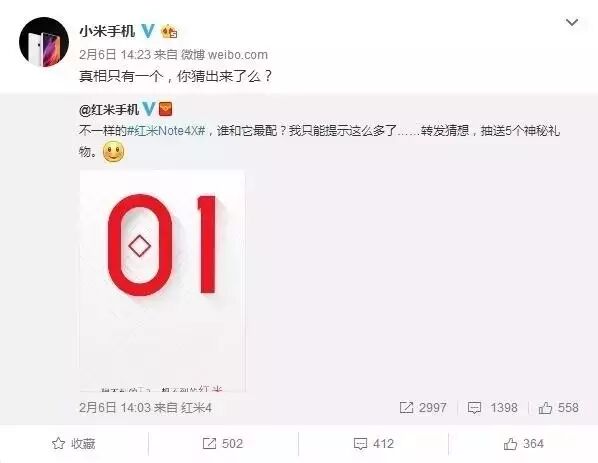Open 小米手机 profile avatar
Screen dimensions: 598x463
(x=44, y=42)
